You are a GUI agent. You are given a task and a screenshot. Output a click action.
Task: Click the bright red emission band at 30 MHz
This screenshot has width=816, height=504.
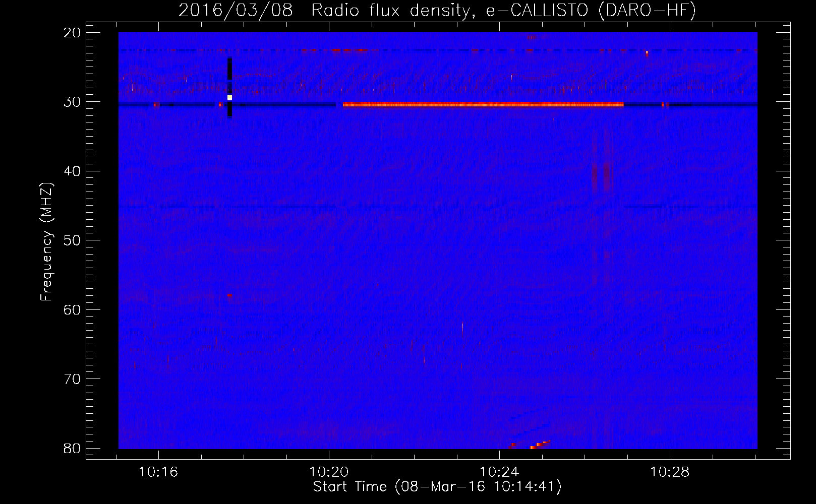click(x=483, y=105)
